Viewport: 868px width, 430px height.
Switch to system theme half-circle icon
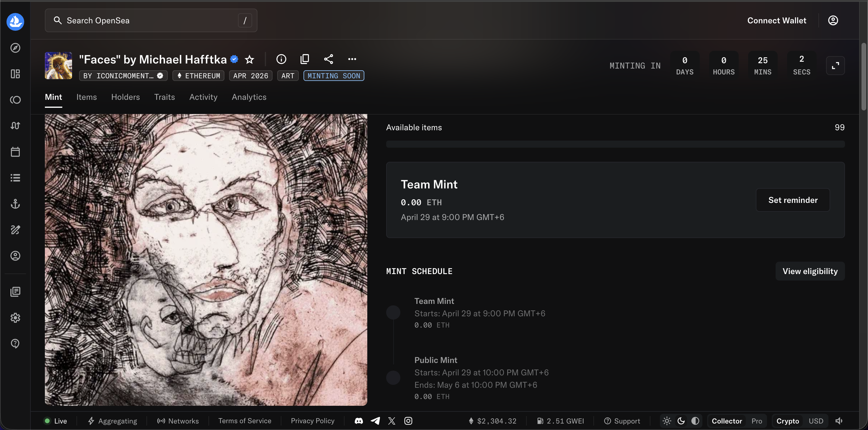point(695,421)
